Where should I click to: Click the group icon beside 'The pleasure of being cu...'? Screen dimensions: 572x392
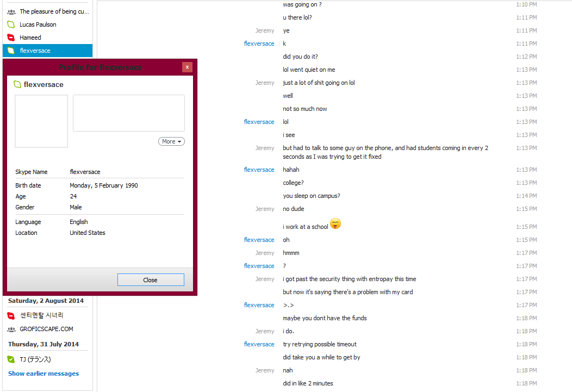(x=11, y=11)
